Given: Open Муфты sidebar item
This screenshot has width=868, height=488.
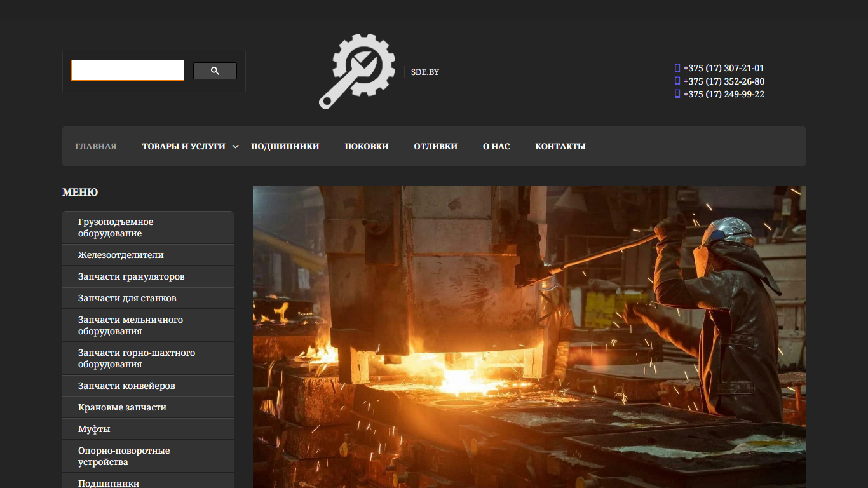Looking at the screenshot, I should point(148,429).
